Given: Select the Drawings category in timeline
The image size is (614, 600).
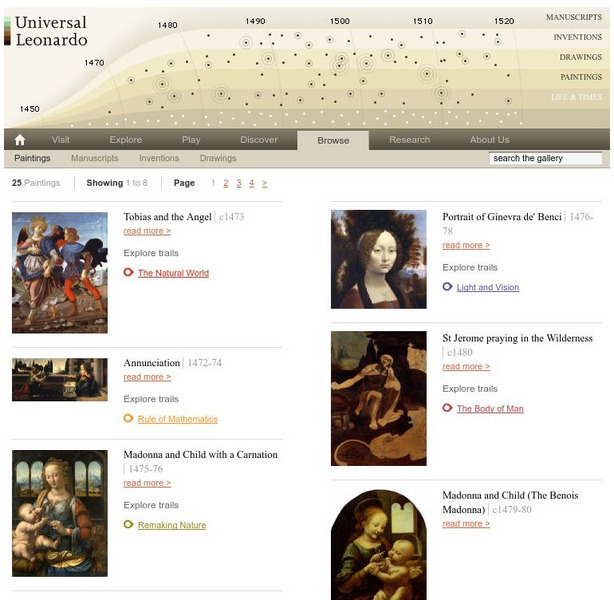Looking at the screenshot, I should (x=580, y=57).
